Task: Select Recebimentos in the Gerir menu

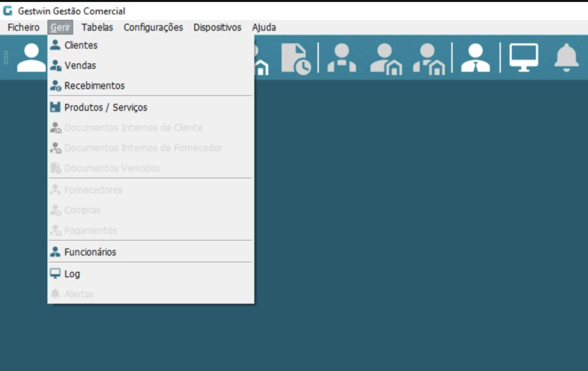Action: pyautogui.click(x=94, y=86)
